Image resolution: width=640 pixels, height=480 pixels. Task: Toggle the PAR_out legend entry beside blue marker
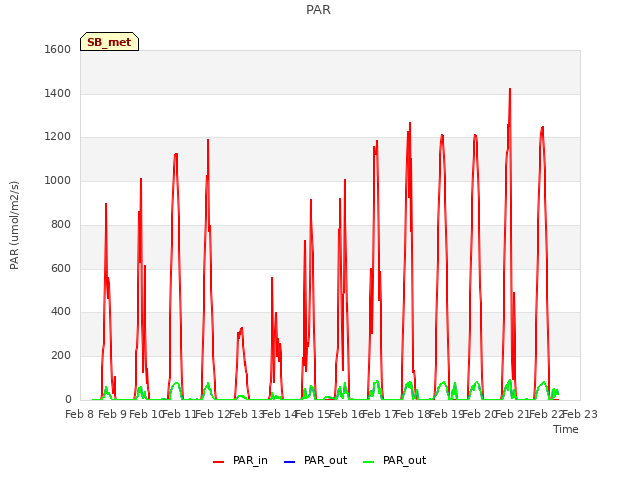coord(315,460)
